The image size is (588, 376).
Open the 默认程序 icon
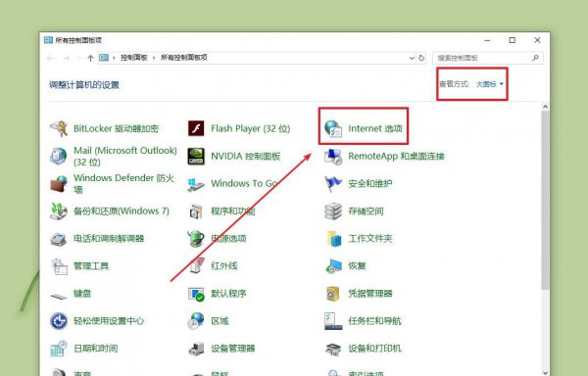point(196,294)
